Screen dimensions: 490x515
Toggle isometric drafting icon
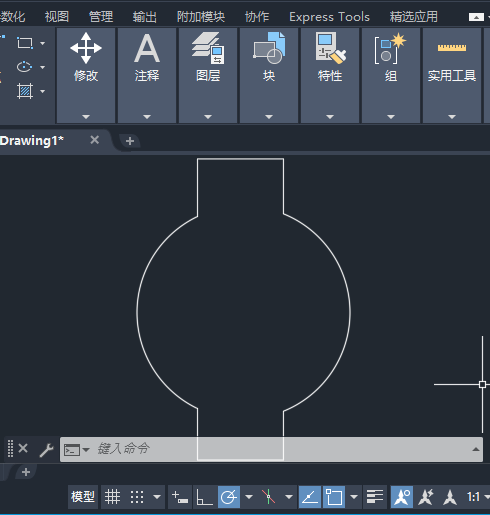[x=269, y=497]
